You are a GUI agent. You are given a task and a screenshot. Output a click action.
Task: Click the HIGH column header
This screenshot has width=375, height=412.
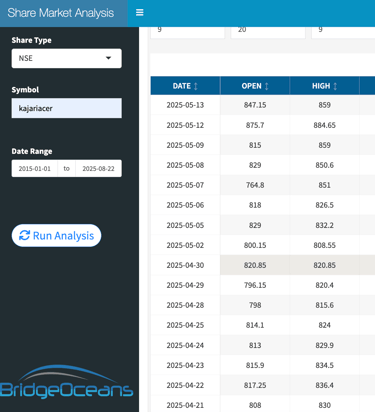tap(324, 86)
